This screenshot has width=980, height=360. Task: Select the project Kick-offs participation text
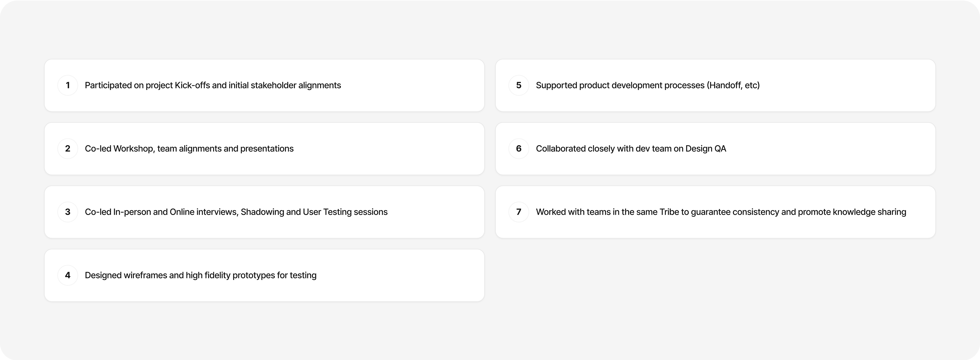tap(213, 85)
